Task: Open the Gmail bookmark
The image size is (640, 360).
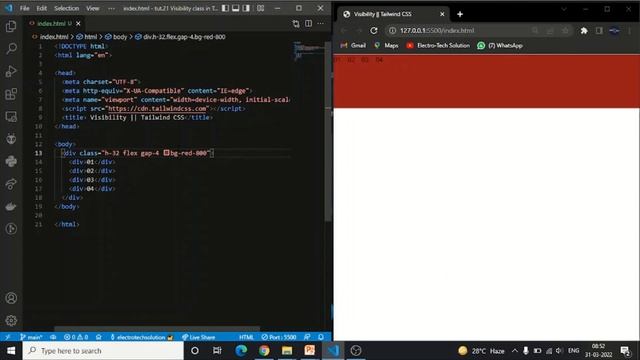Action: pyautogui.click(x=353, y=46)
